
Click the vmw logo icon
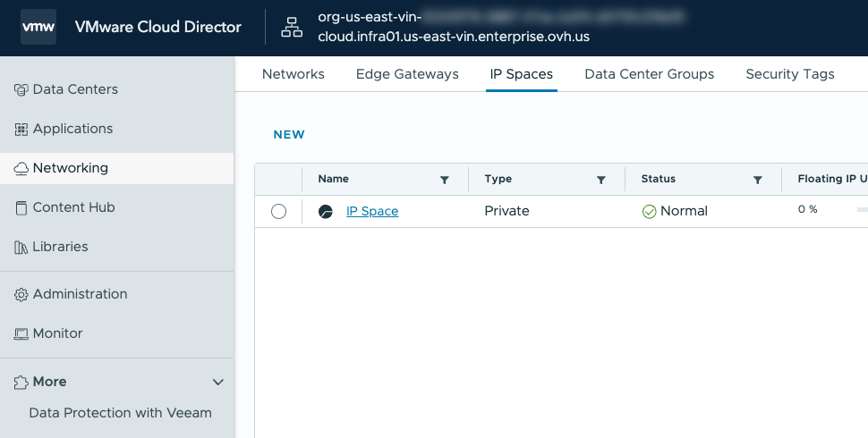pos(38,27)
